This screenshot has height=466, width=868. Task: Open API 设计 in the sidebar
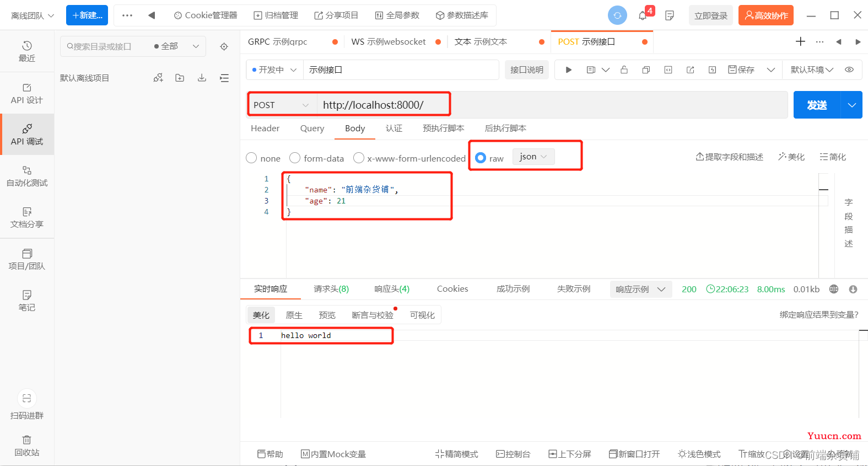(x=27, y=93)
